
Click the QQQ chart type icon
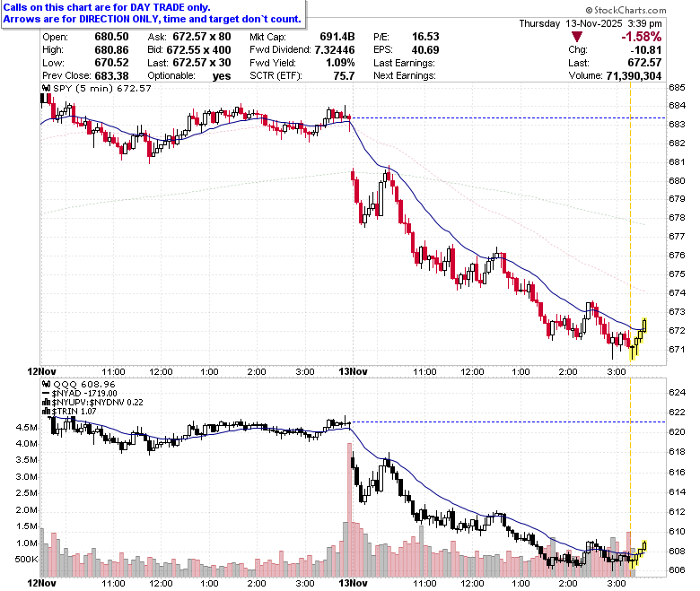[x=46, y=384]
